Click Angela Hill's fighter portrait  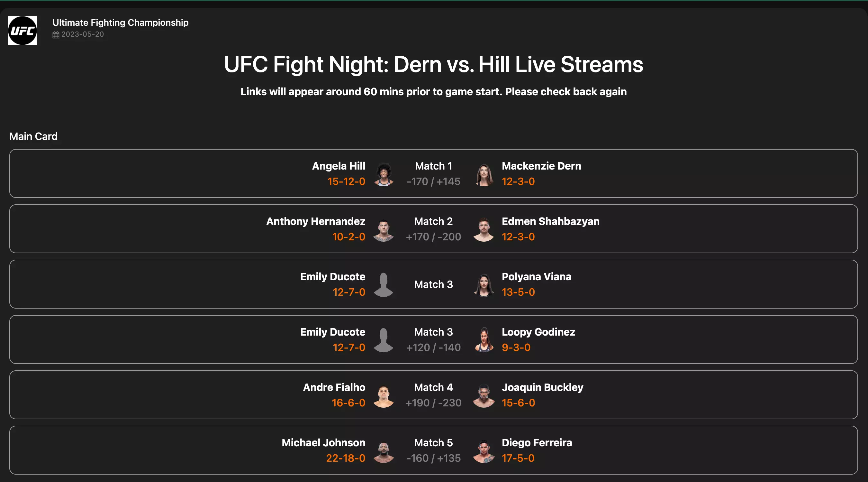(x=384, y=174)
